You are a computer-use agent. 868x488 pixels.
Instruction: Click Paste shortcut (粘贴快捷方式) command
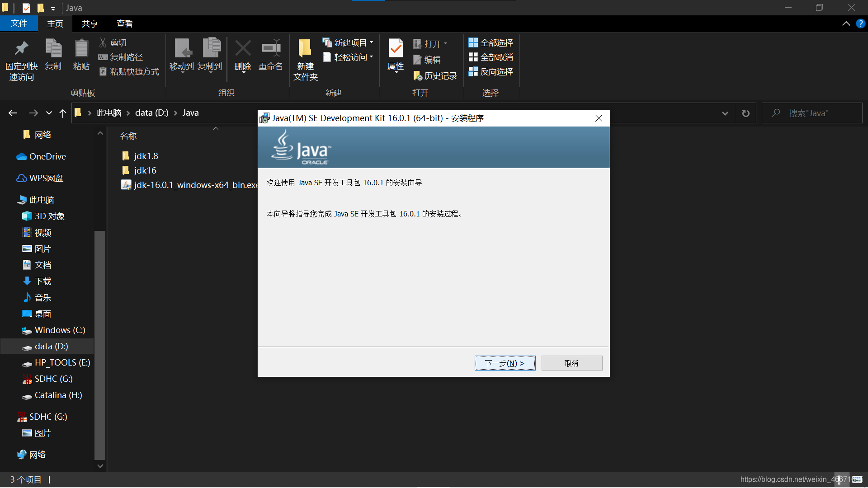point(129,71)
